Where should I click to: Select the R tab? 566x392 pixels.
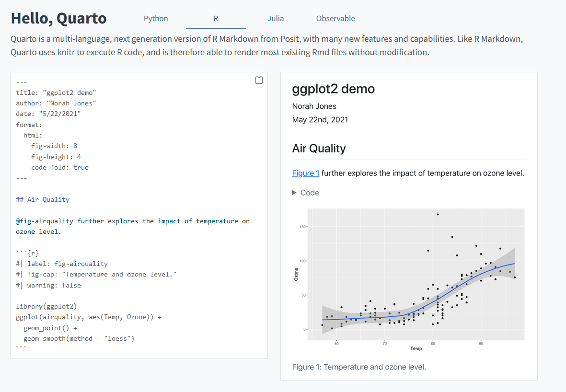click(x=216, y=18)
